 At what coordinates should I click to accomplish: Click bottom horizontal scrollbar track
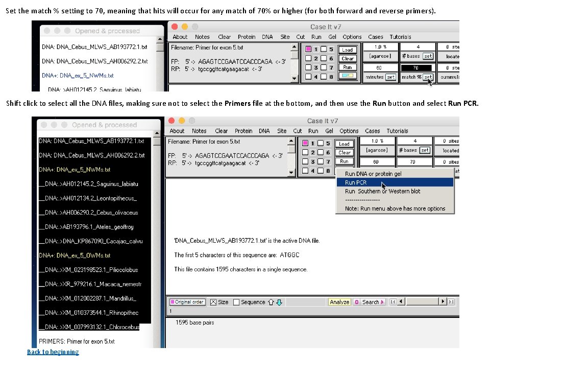click(422, 302)
